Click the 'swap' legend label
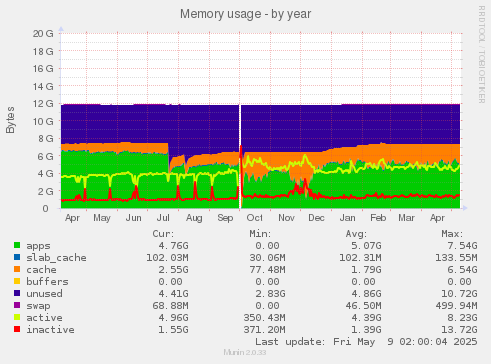Image resolution: width=491 pixels, height=364 pixels. click(38, 306)
